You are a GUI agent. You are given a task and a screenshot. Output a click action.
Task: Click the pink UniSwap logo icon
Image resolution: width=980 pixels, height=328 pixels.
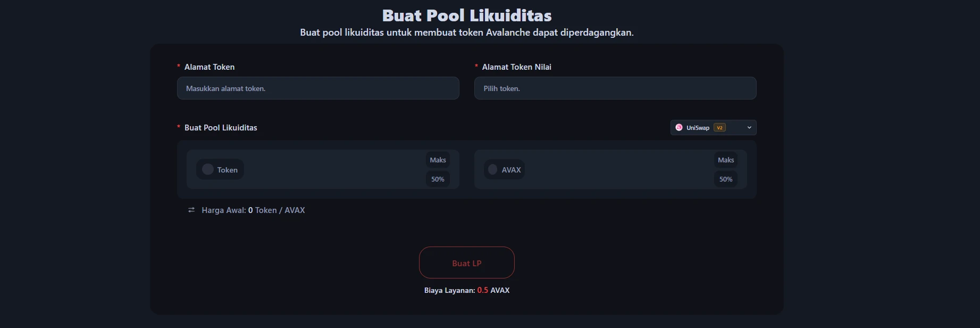[x=679, y=128]
